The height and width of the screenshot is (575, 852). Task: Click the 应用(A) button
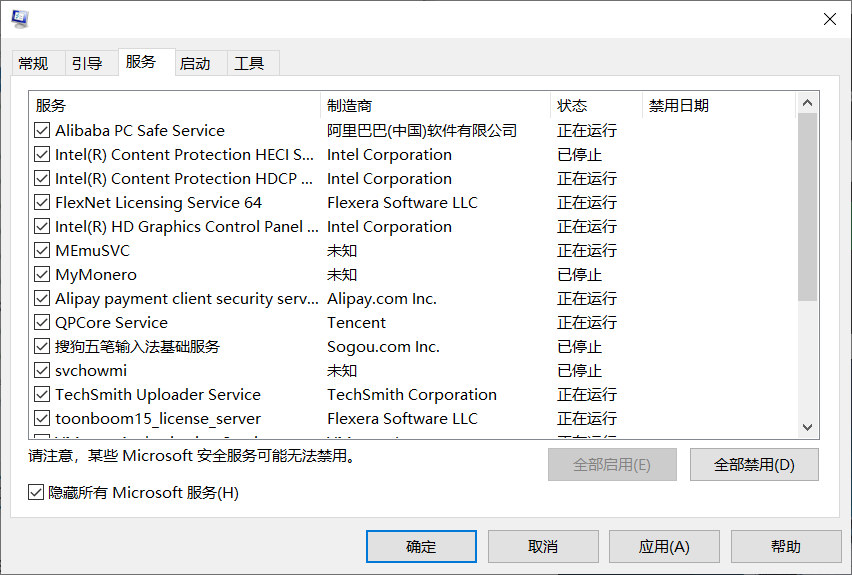click(664, 546)
